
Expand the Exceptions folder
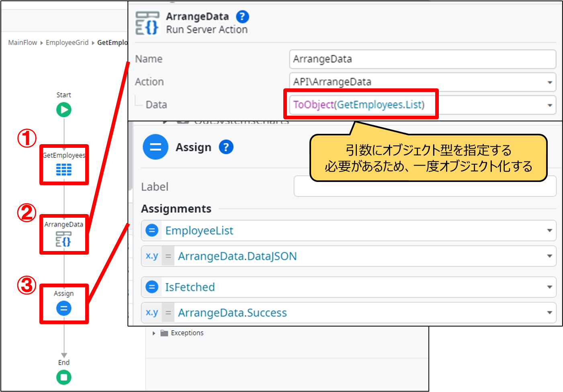(154, 333)
